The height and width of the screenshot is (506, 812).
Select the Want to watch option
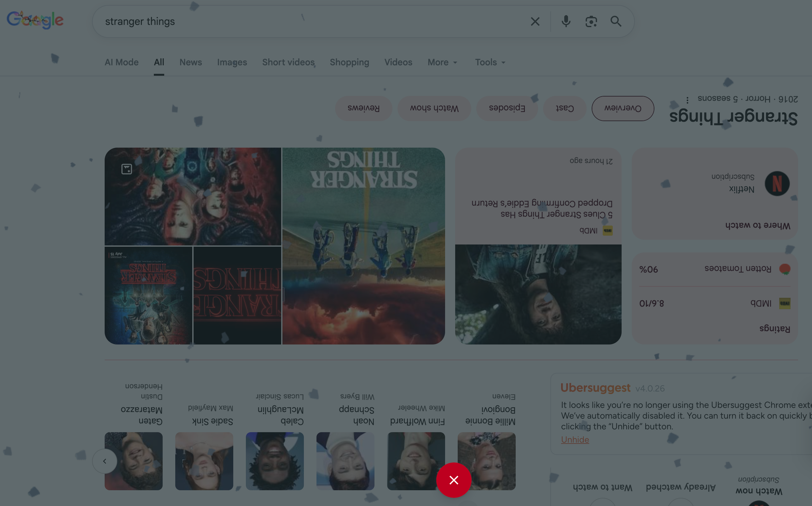[x=602, y=487]
